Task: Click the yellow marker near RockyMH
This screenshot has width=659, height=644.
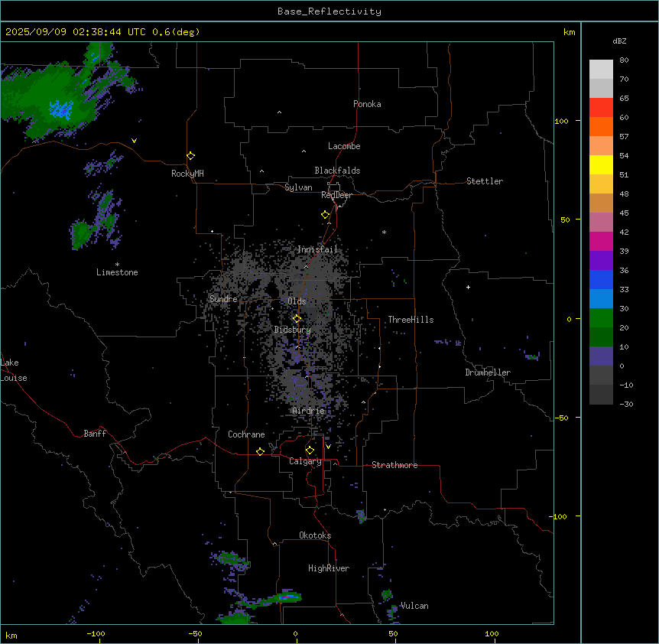Action: pyautogui.click(x=190, y=155)
